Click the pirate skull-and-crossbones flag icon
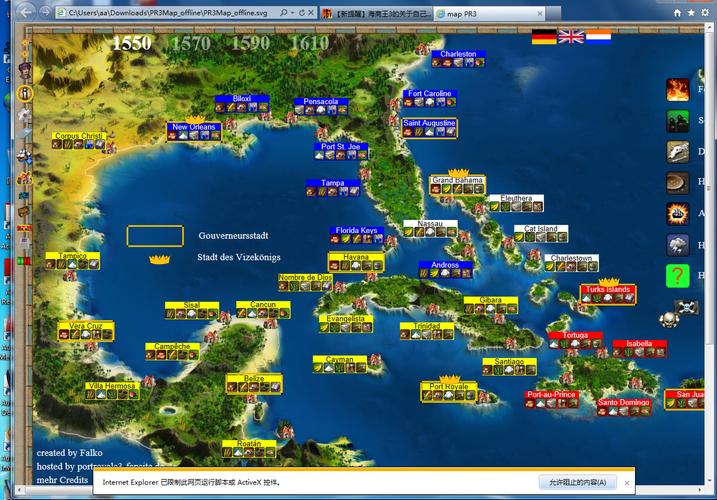The image size is (717, 500). [686, 307]
